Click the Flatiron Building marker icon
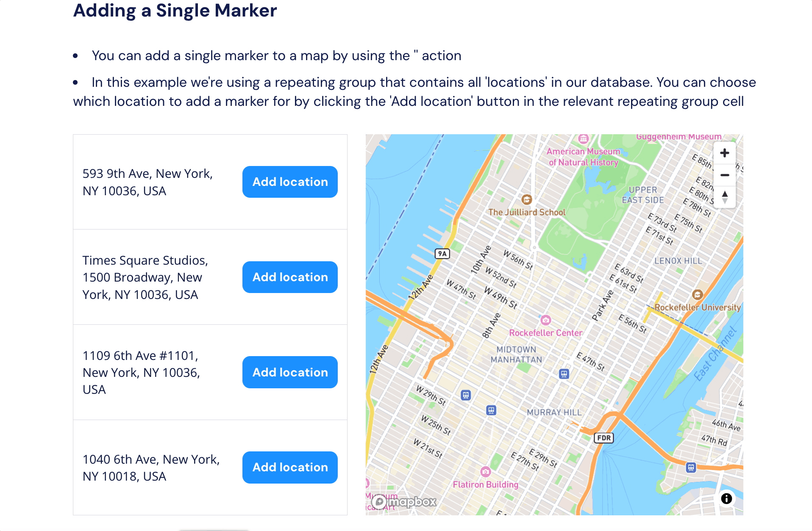 pyautogui.click(x=485, y=471)
